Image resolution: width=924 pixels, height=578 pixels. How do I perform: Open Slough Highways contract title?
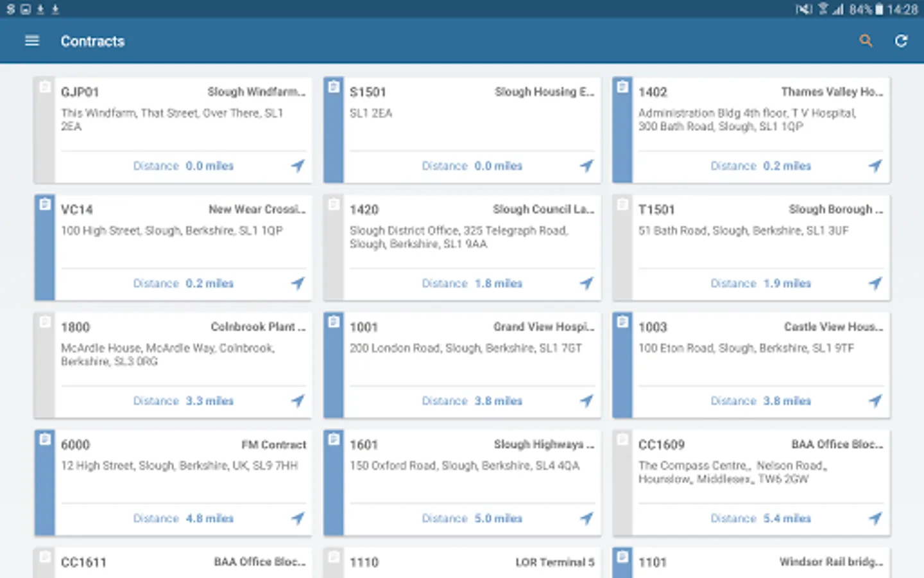(x=544, y=444)
